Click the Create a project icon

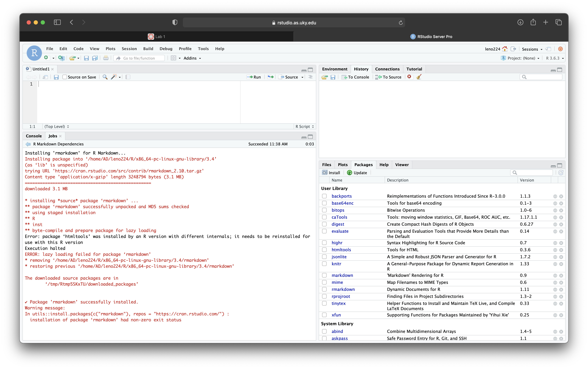tap(61, 58)
